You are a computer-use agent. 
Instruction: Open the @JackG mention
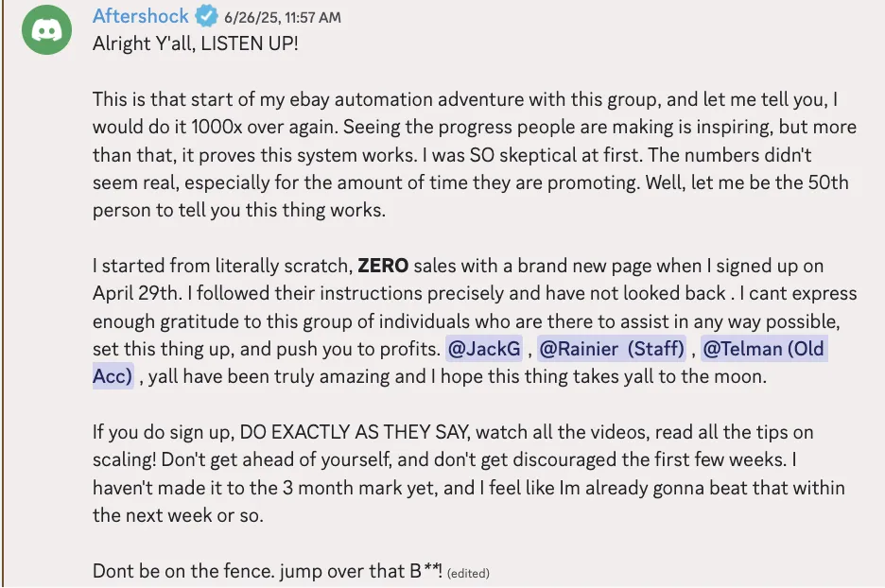[x=484, y=349]
